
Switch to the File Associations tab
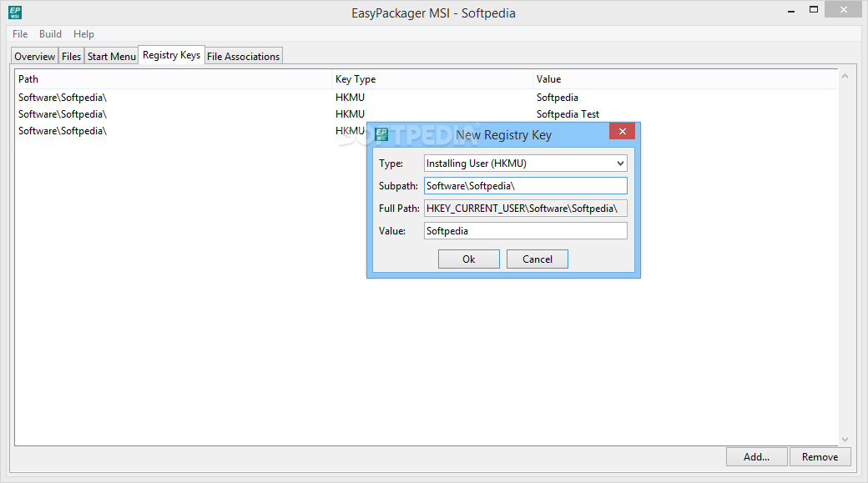(244, 56)
